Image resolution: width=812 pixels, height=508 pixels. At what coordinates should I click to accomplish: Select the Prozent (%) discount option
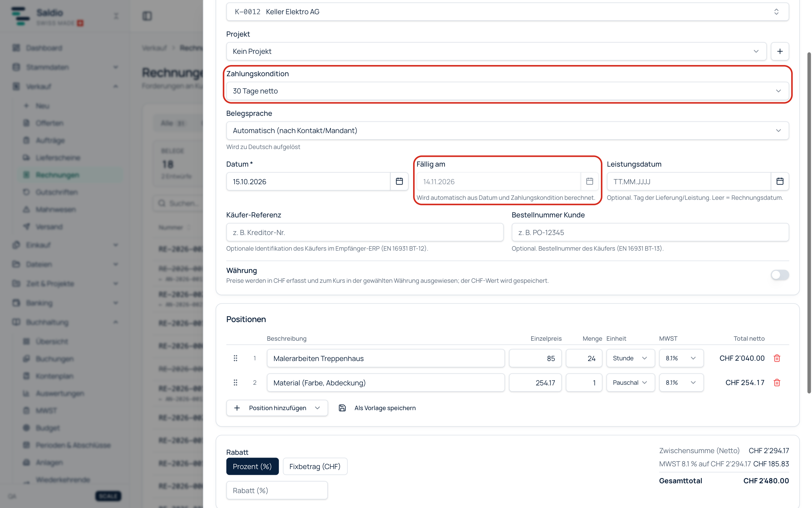(x=252, y=466)
